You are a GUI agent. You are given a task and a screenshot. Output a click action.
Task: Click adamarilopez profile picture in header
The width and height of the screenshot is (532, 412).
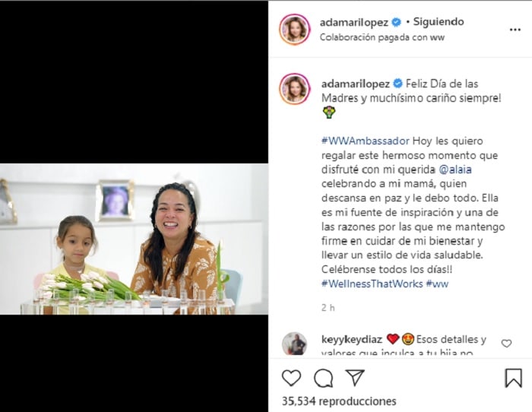click(x=295, y=30)
